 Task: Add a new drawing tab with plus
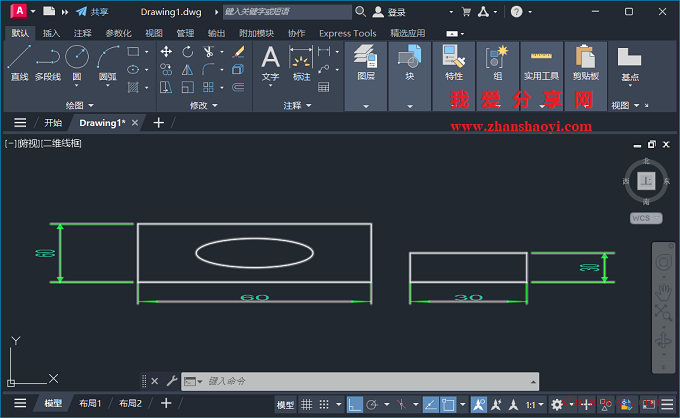coord(159,123)
